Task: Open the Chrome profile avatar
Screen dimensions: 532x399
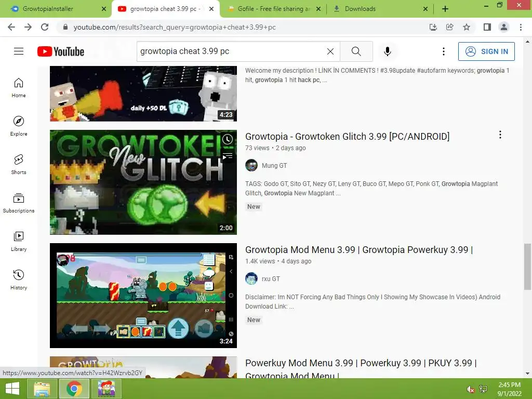Action: (504, 27)
